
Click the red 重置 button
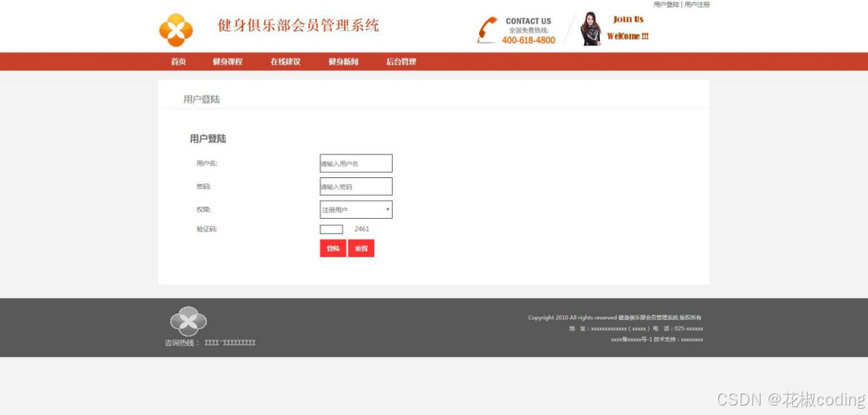tap(361, 248)
